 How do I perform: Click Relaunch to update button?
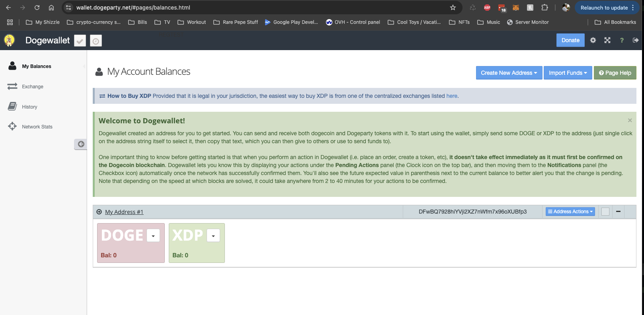click(x=606, y=8)
